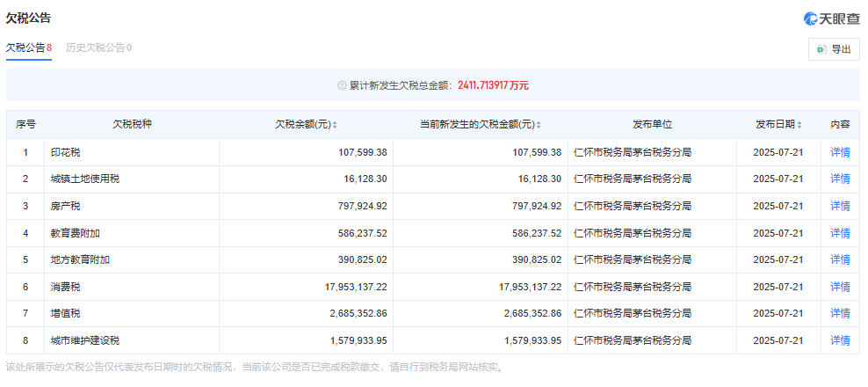Sort by 发布日期 column arrows

click(802, 125)
